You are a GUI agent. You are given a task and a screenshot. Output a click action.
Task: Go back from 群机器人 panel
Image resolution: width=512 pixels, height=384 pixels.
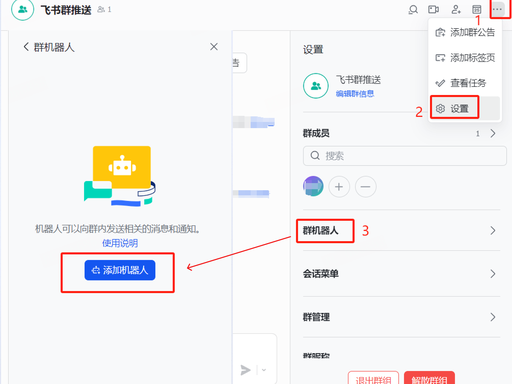(26, 47)
